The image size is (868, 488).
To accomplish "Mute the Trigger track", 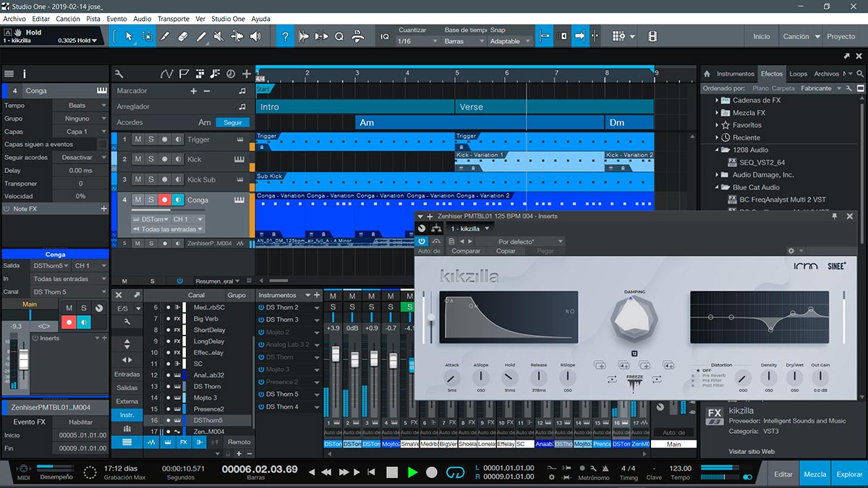I will pos(137,140).
